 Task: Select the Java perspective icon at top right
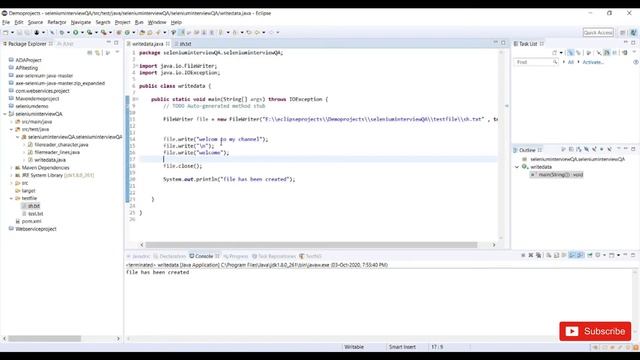633,33
